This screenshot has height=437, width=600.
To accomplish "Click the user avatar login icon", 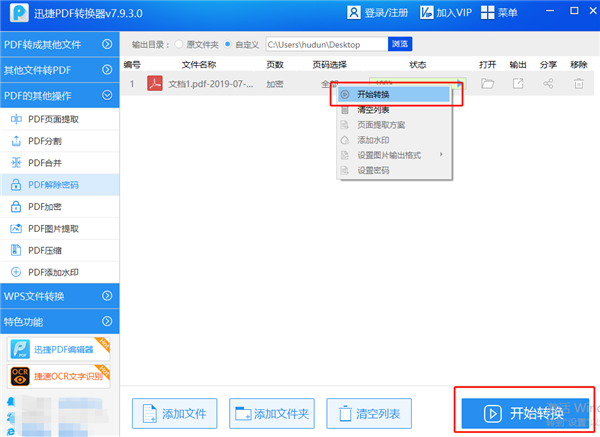I will (354, 13).
